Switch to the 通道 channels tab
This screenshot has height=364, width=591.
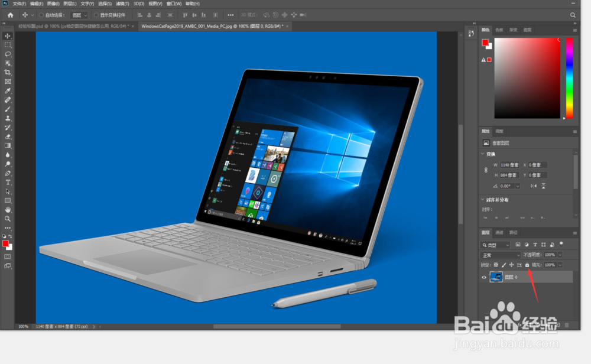(x=499, y=232)
